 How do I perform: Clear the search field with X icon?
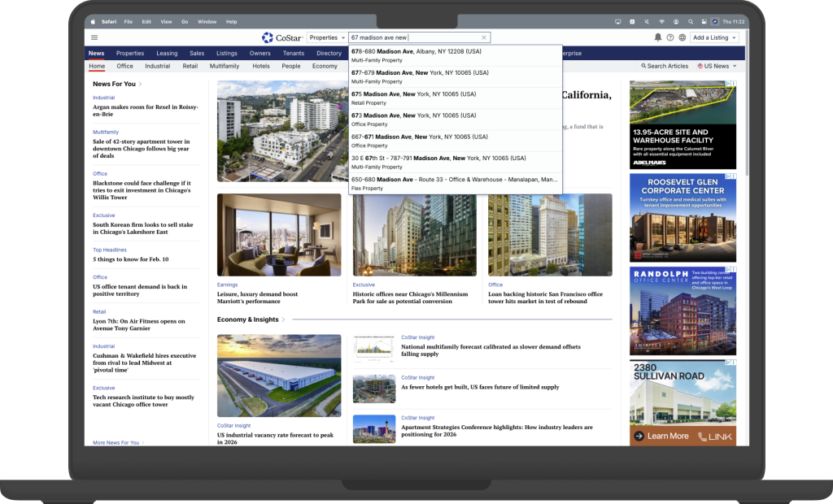click(x=484, y=37)
